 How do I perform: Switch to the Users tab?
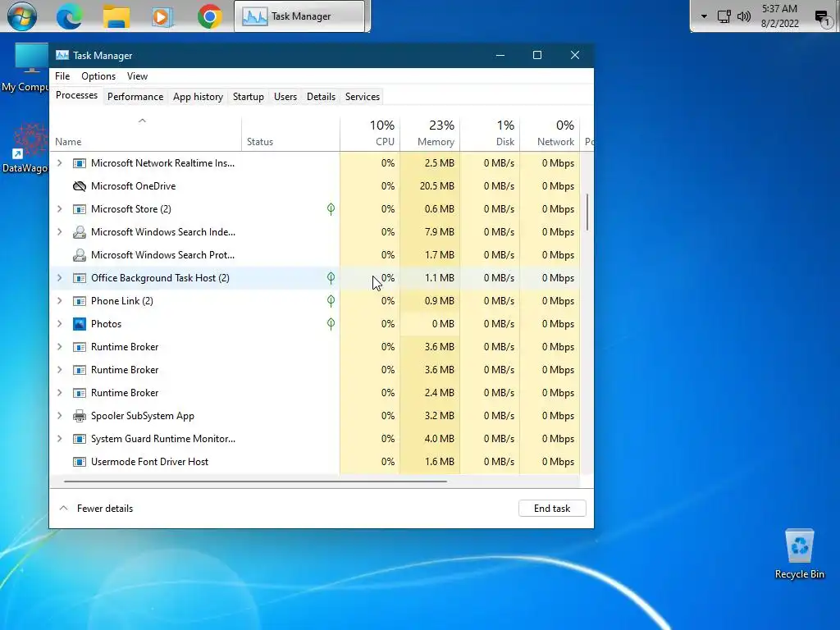coord(285,97)
